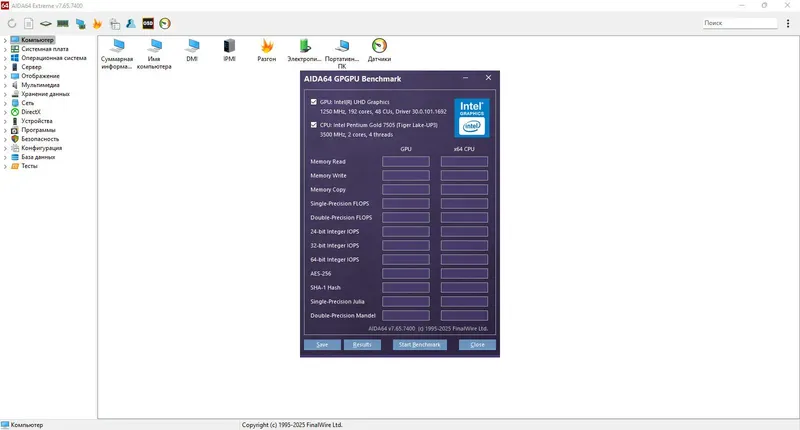The width and height of the screenshot is (800, 430).
Task: Click the CPU chip toolbar icon
Action: (46, 23)
